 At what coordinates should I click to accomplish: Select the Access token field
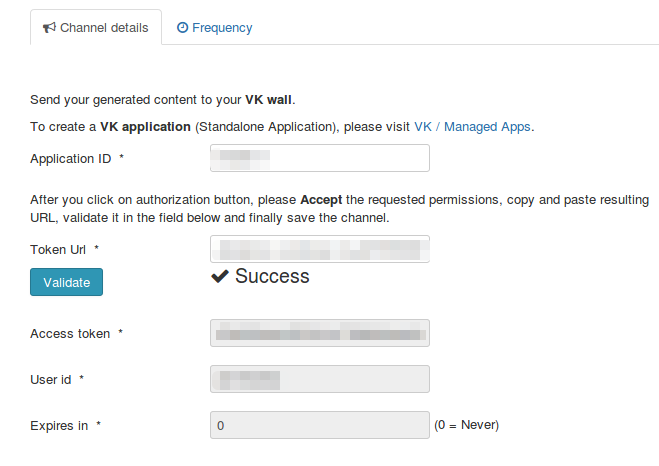tap(320, 333)
